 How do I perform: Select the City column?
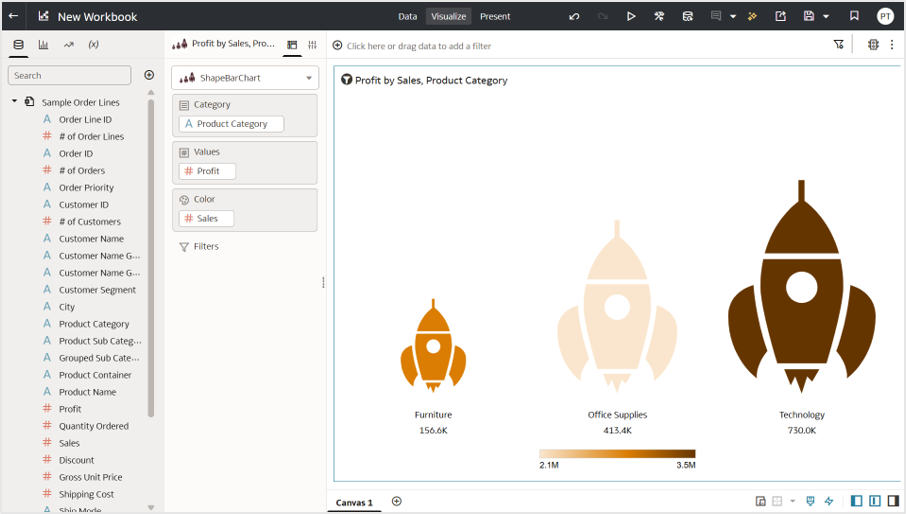click(66, 307)
